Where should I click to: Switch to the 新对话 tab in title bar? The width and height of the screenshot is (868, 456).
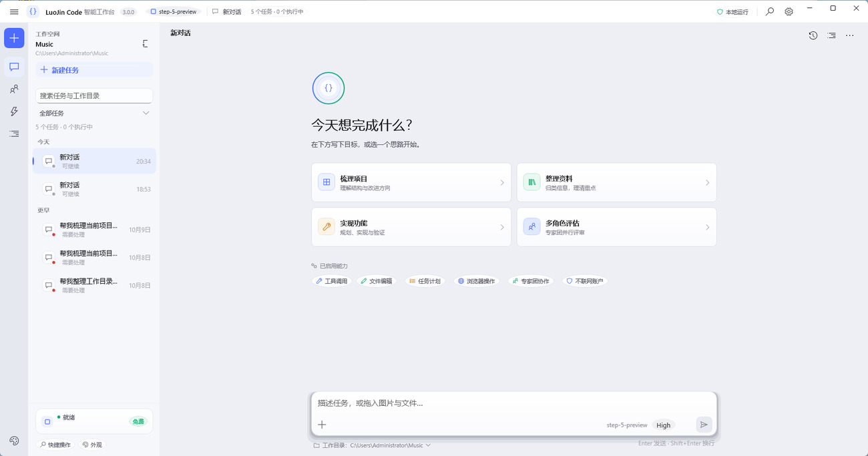pyautogui.click(x=226, y=12)
